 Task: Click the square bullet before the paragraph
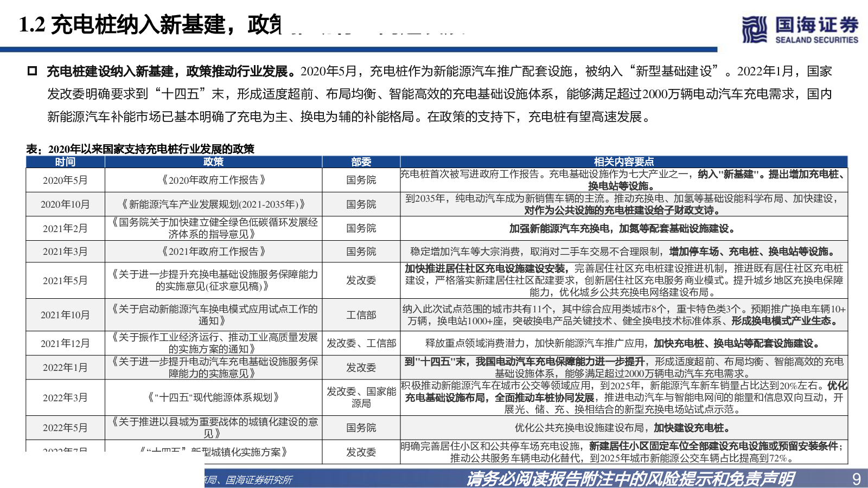pyautogui.click(x=32, y=71)
